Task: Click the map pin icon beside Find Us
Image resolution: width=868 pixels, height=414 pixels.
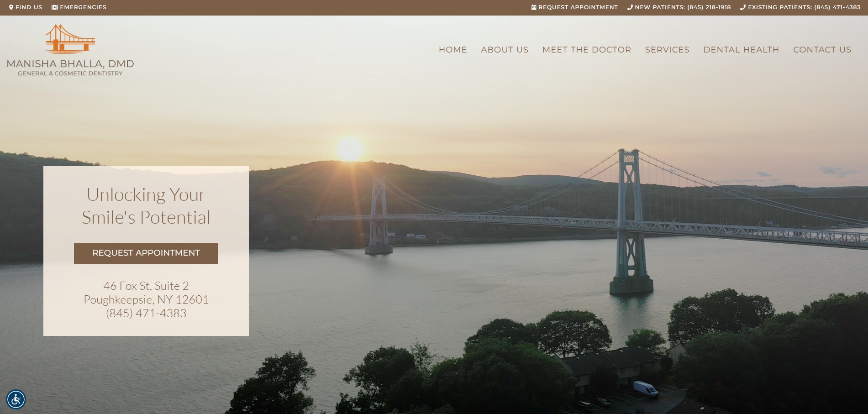Action: [x=11, y=7]
